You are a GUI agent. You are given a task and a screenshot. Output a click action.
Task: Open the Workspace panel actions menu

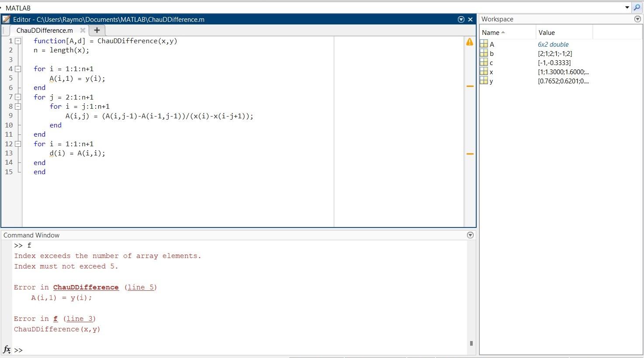637,19
